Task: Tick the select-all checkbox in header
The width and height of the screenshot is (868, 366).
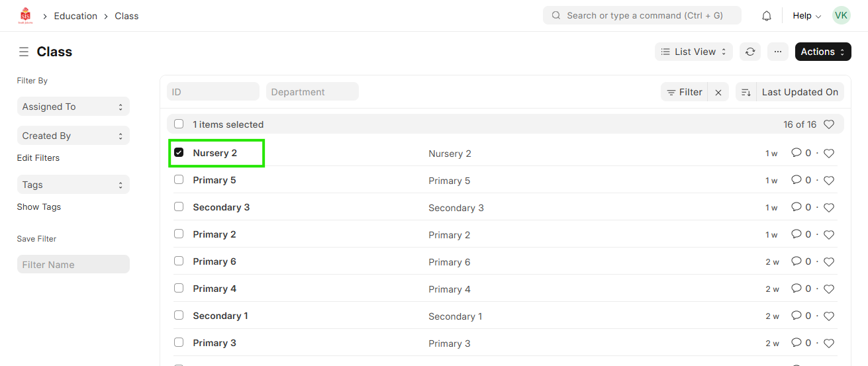Action: (179, 124)
